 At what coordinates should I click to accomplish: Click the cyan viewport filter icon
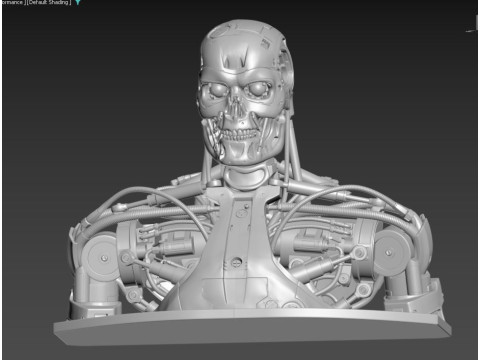tap(78, 2)
